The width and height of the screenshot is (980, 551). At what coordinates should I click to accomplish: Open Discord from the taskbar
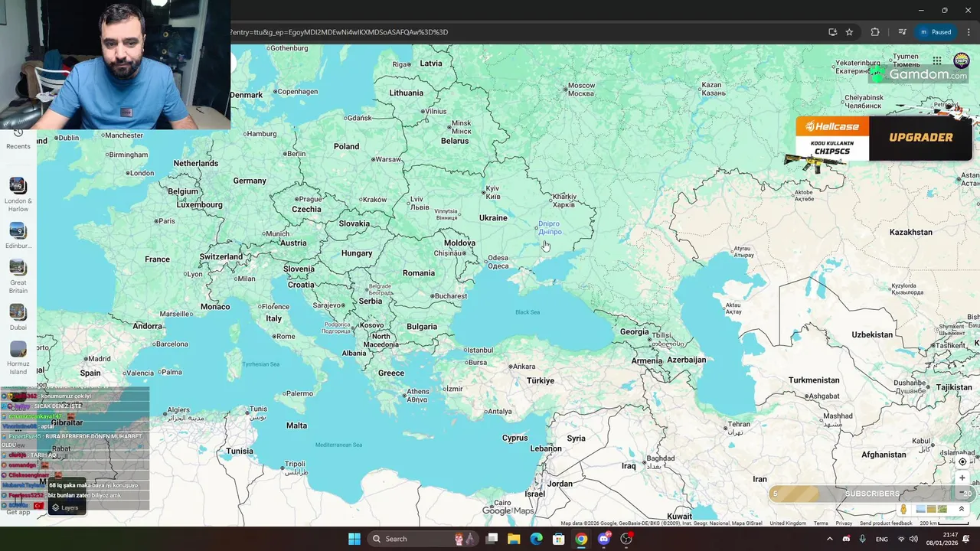604,539
